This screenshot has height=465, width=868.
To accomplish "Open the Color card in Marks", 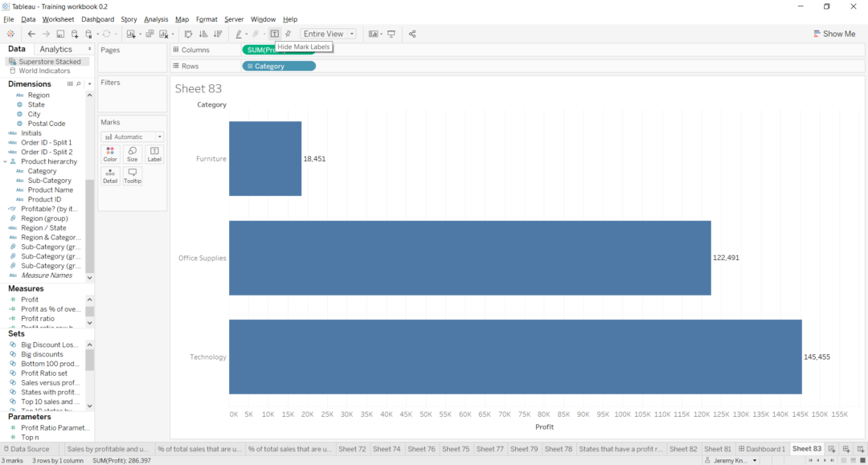I will pos(110,154).
